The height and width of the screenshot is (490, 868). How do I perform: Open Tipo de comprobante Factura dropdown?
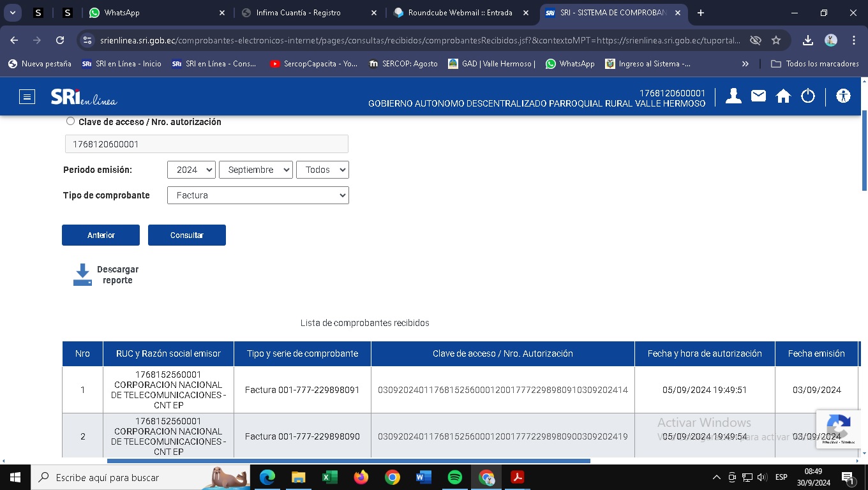[258, 195]
